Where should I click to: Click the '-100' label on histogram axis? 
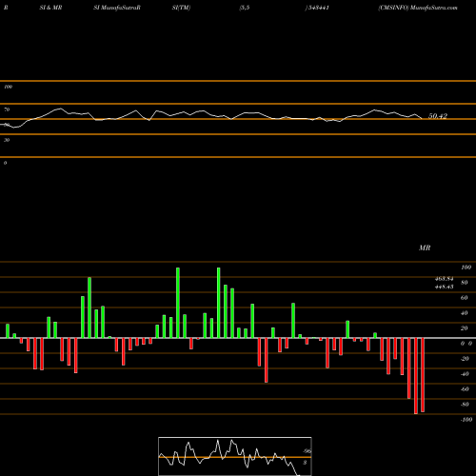(x=466, y=420)
